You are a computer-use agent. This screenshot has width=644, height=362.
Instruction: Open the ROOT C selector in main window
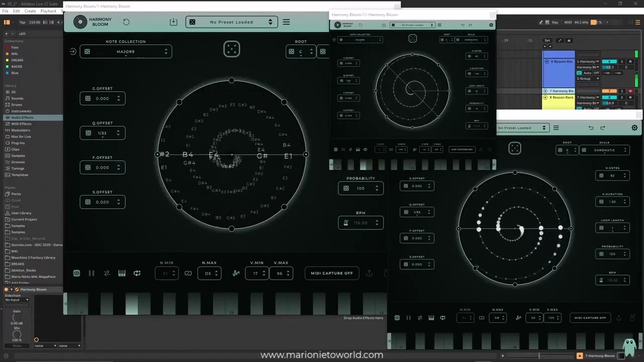(301, 52)
